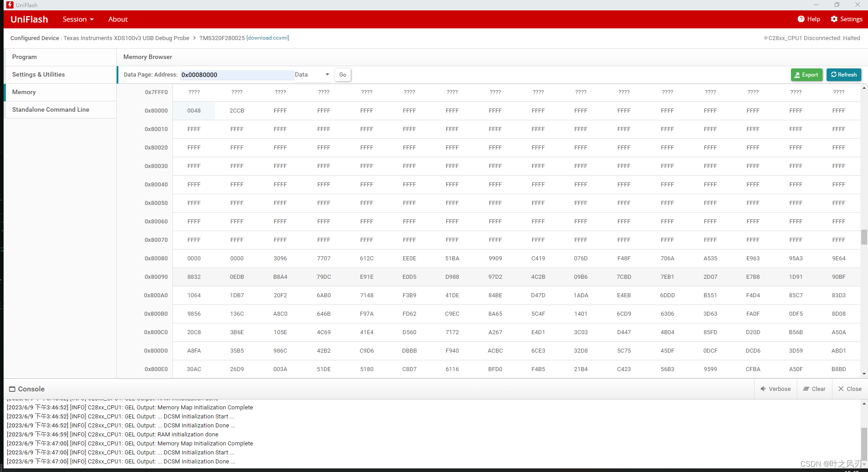Select memory cell value 1401
Screen dimensions: 868x472
581,314
